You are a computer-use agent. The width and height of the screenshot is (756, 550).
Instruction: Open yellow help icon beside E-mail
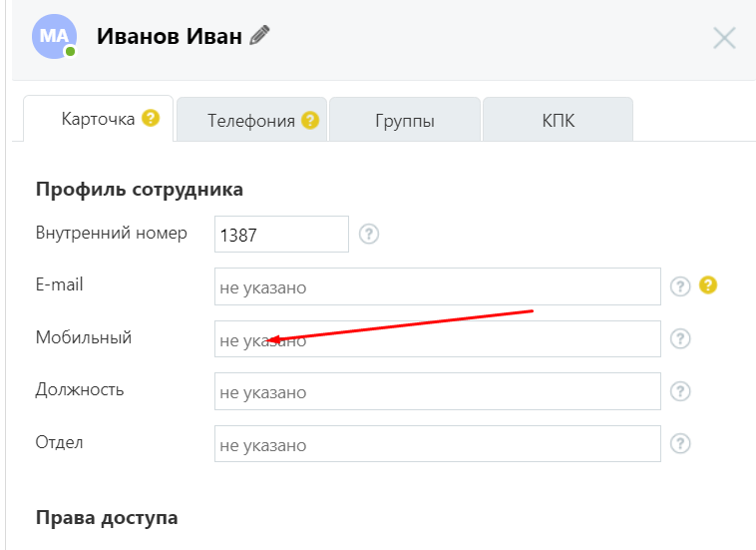tap(708, 284)
